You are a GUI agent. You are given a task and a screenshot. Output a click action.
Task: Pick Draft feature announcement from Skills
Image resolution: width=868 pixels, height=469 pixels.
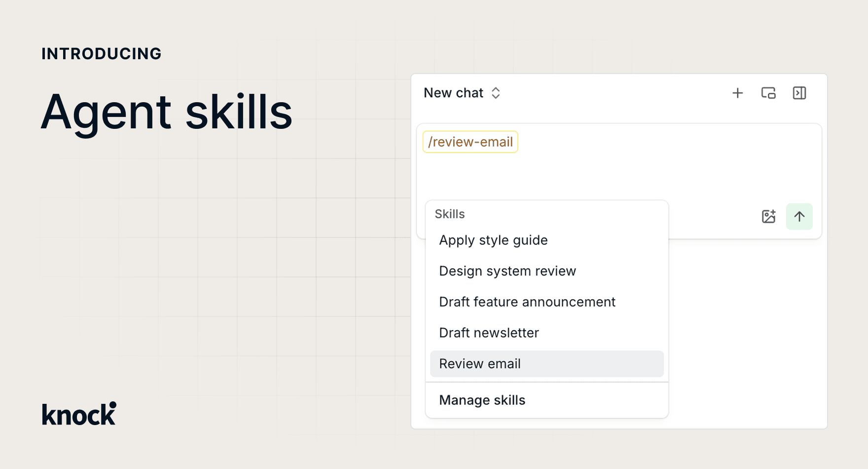527,302
